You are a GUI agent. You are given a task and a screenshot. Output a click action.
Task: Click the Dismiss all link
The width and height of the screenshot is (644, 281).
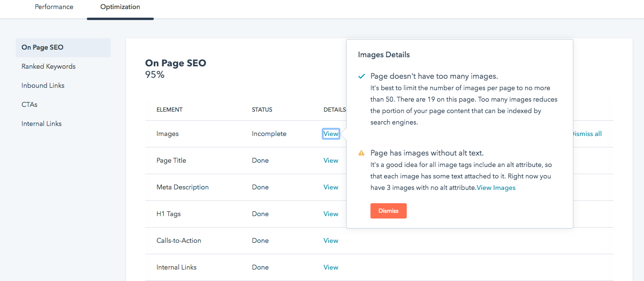[x=587, y=134]
